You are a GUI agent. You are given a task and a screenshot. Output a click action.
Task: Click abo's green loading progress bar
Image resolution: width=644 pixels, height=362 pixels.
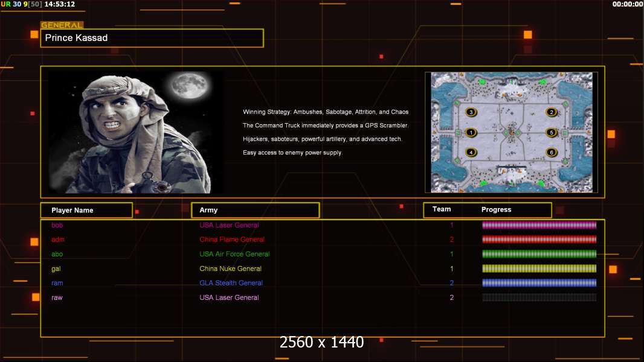[x=539, y=254]
